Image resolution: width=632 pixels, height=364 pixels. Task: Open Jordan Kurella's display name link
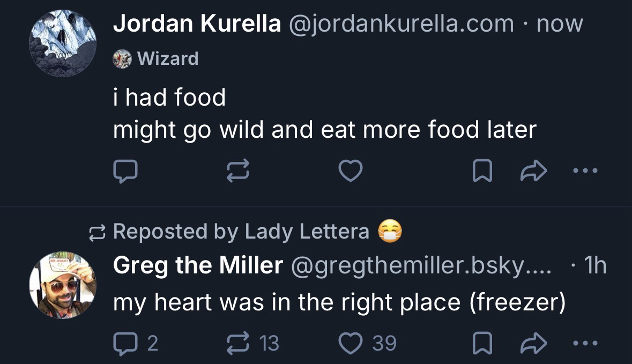coord(197,24)
